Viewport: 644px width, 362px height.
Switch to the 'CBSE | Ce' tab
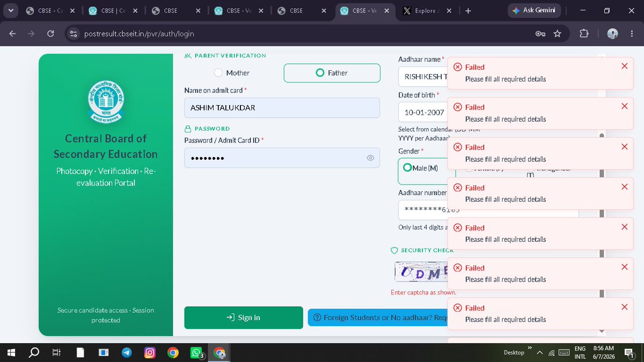tap(115, 11)
